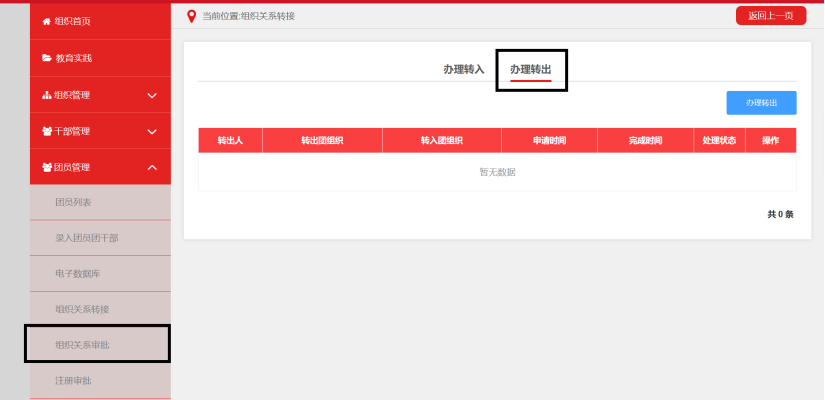Image resolution: width=825 pixels, height=400 pixels.
Task: Click the folder icon beside 教育实践
Action: tap(46, 58)
